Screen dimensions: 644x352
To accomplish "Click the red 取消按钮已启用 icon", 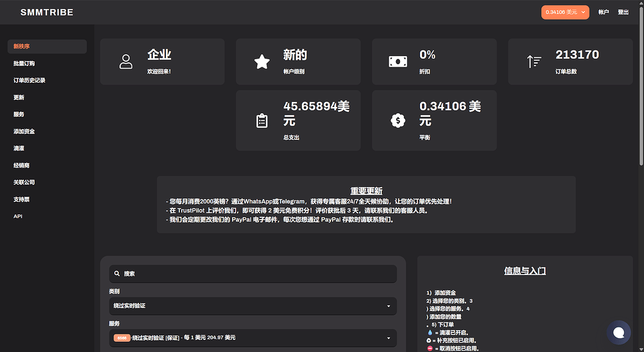I will click(x=430, y=348).
